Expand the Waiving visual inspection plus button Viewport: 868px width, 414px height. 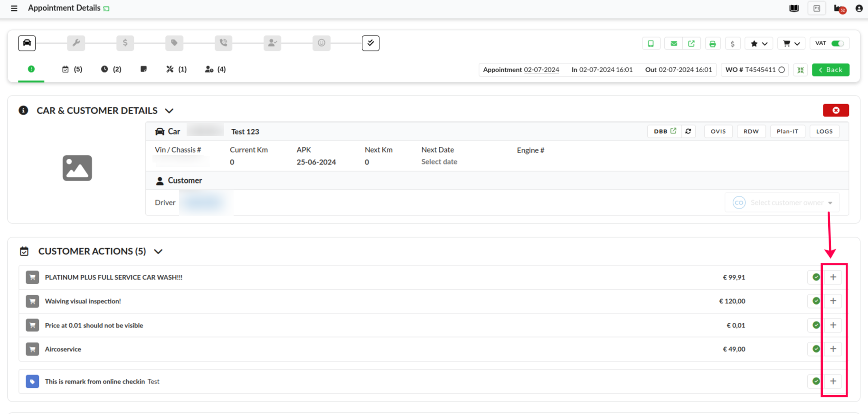coord(833,301)
